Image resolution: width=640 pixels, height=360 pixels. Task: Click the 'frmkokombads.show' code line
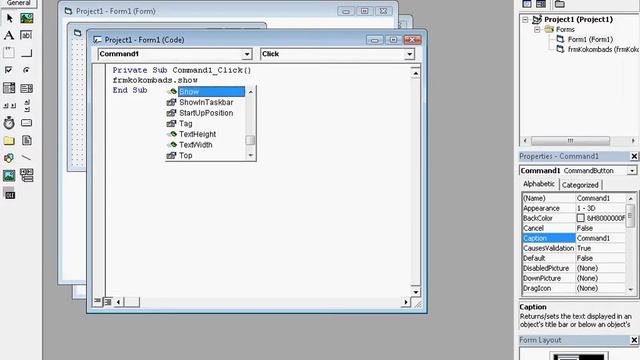tap(155, 80)
